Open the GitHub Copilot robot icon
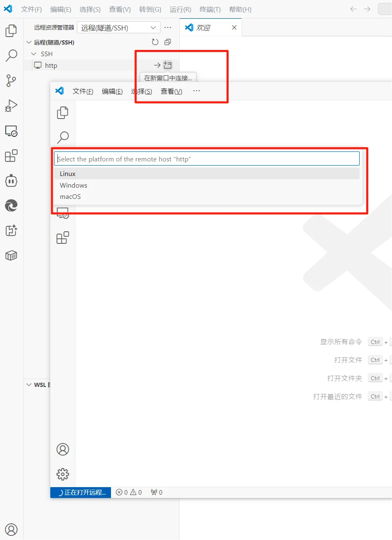This screenshot has width=392, height=540. 11,180
